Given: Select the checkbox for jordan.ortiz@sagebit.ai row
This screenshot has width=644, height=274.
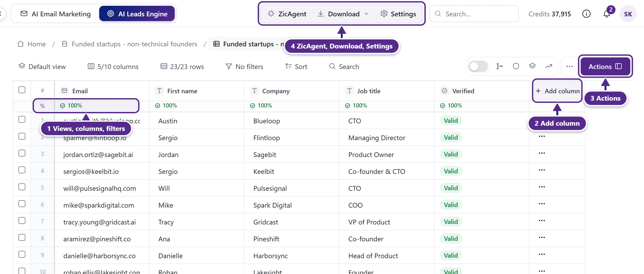Looking at the screenshot, I should click(22, 153).
